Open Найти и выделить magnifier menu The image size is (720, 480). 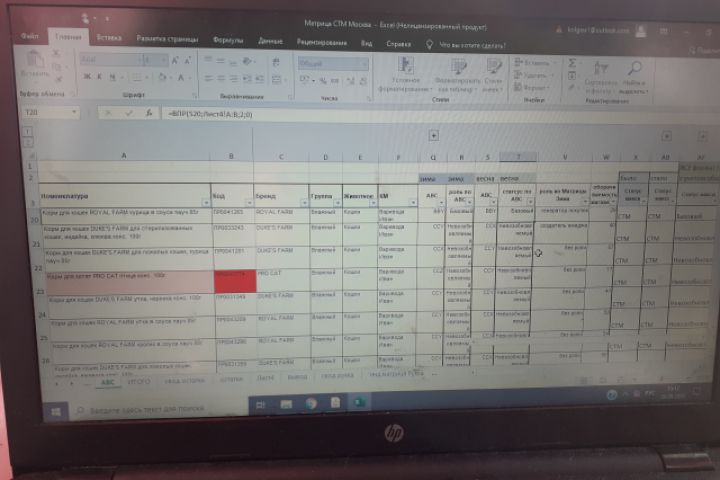tap(634, 78)
